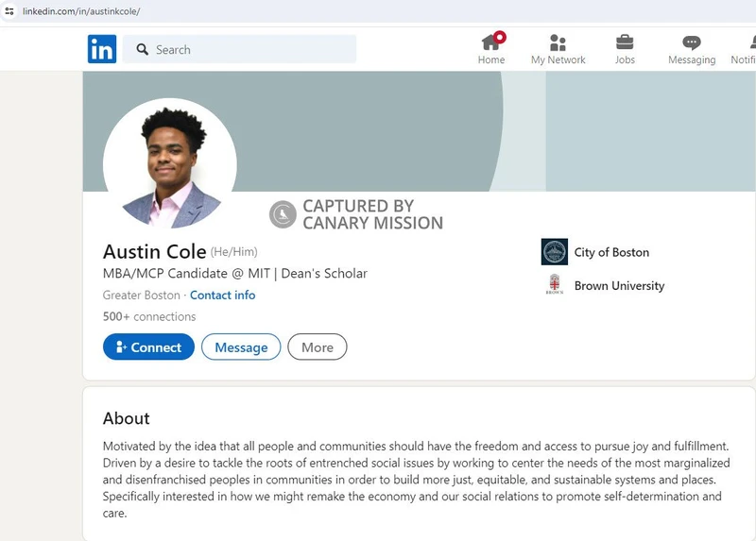Open My Network navigation tab
Screen dimensions: 756x541
558,49
